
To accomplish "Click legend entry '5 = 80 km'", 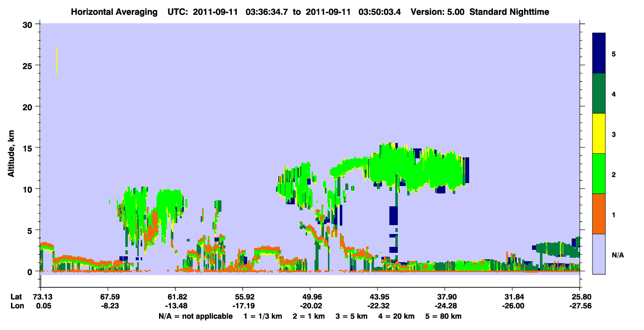I will (443, 316).
